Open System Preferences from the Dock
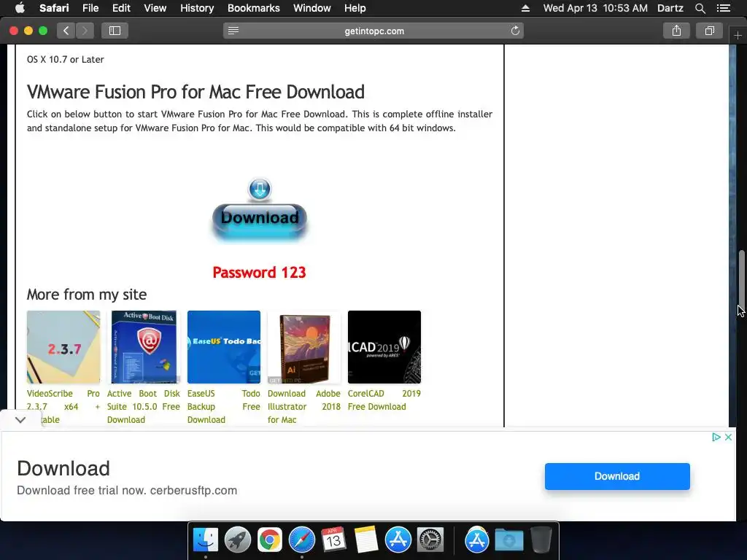 [x=430, y=540]
